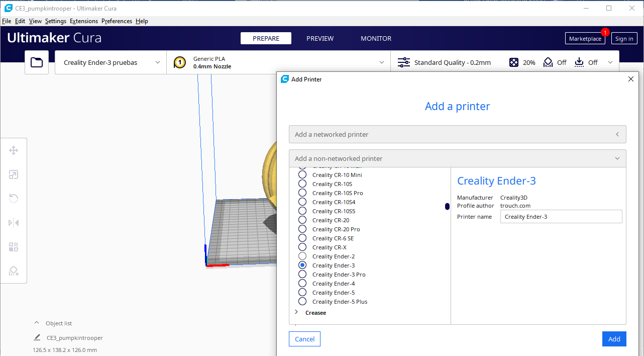Expand Add a networked printer section
This screenshot has width=644, height=356.
(458, 134)
